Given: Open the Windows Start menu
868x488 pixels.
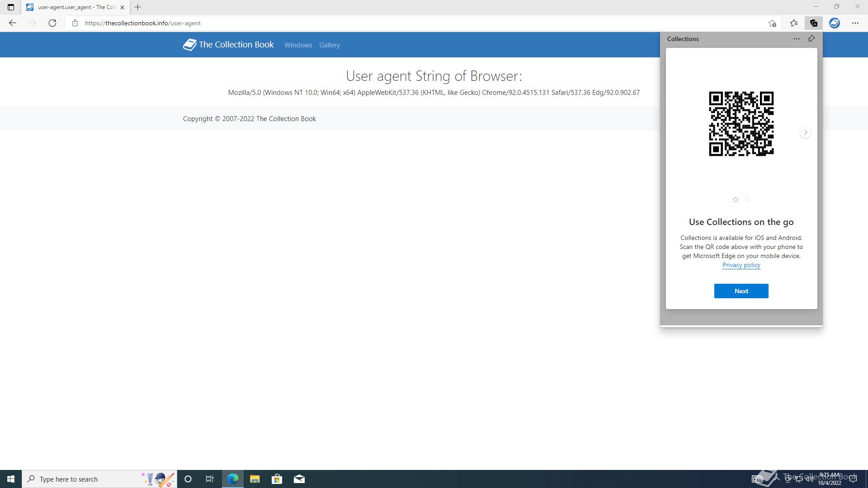Looking at the screenshot, I should click(x=11, y=479).
